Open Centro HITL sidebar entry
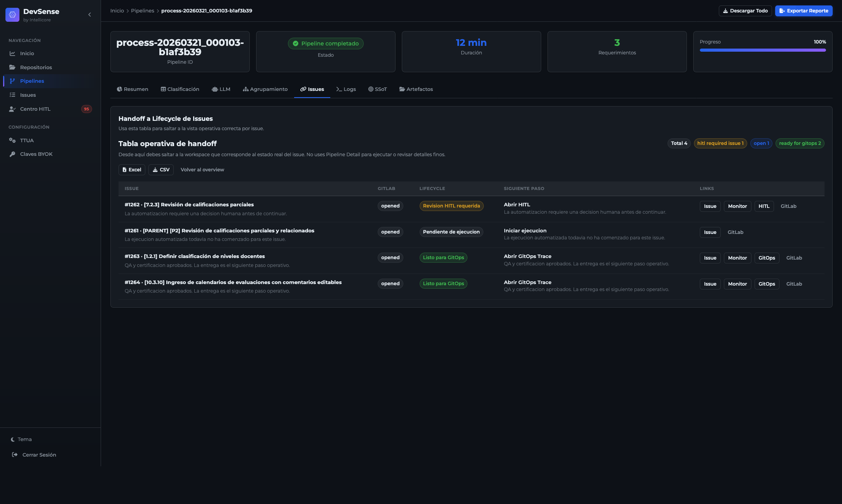 pyautogui.click(x=35, y=109)
